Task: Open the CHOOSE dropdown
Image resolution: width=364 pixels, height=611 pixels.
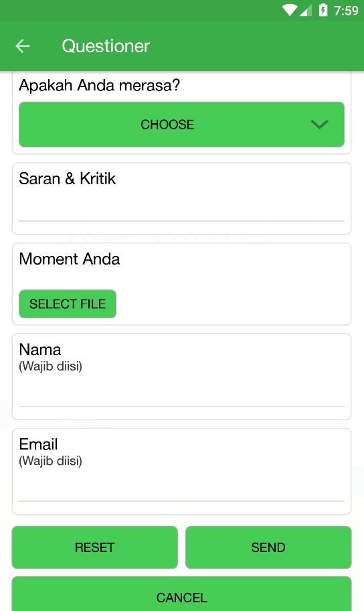Action: pos(181,125)
